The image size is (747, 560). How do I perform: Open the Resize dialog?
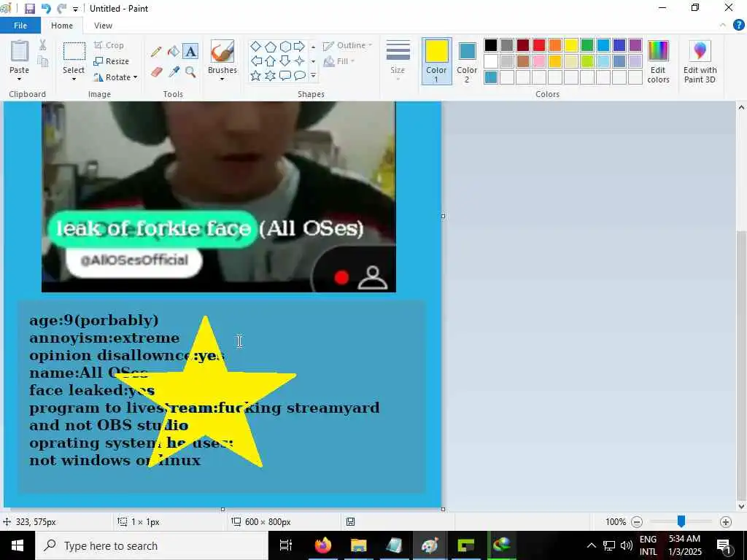coord(112,61)
